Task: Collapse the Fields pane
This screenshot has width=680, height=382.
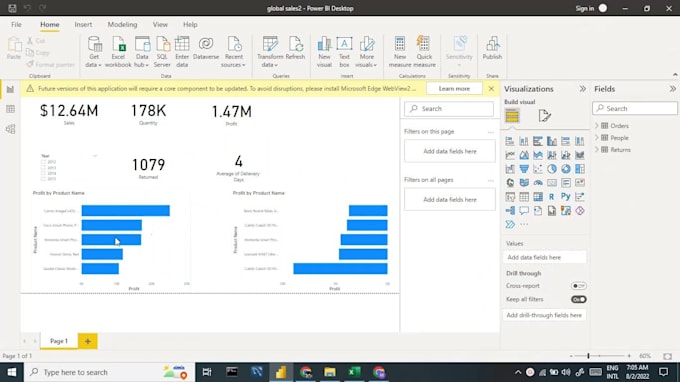Action: 673,88
